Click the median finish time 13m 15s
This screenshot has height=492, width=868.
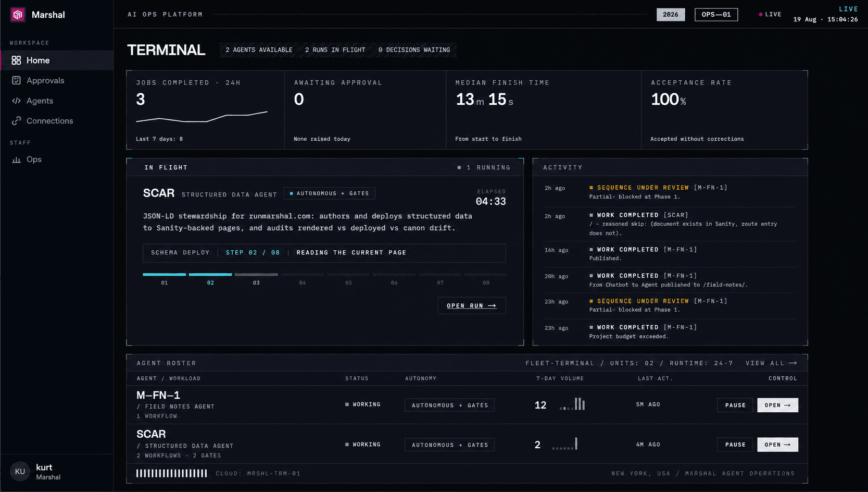pos(485,100)
